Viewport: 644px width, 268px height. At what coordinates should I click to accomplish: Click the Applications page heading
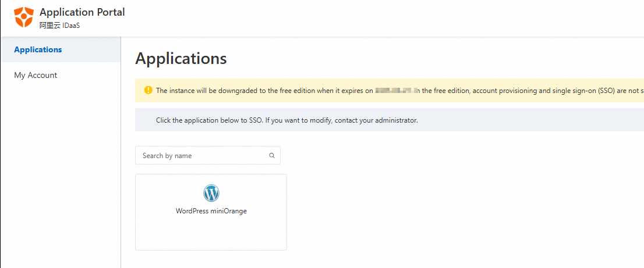pos(181,59)
